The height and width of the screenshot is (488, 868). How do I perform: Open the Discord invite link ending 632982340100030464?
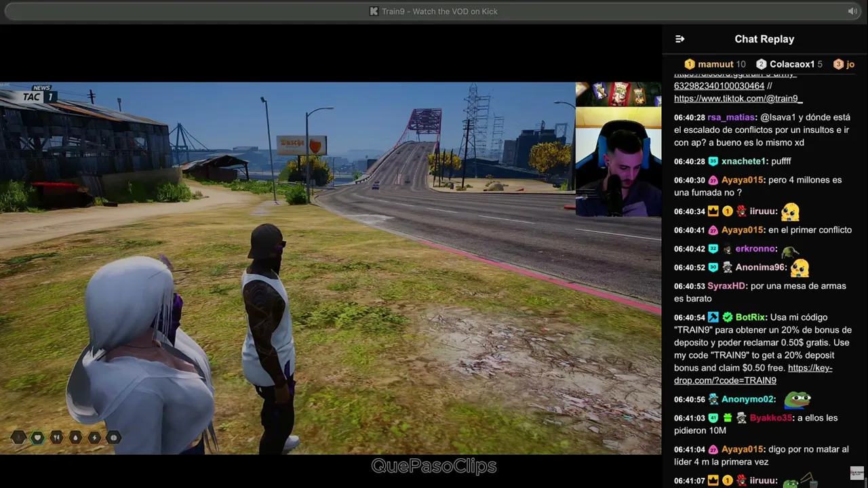[735, 80]
